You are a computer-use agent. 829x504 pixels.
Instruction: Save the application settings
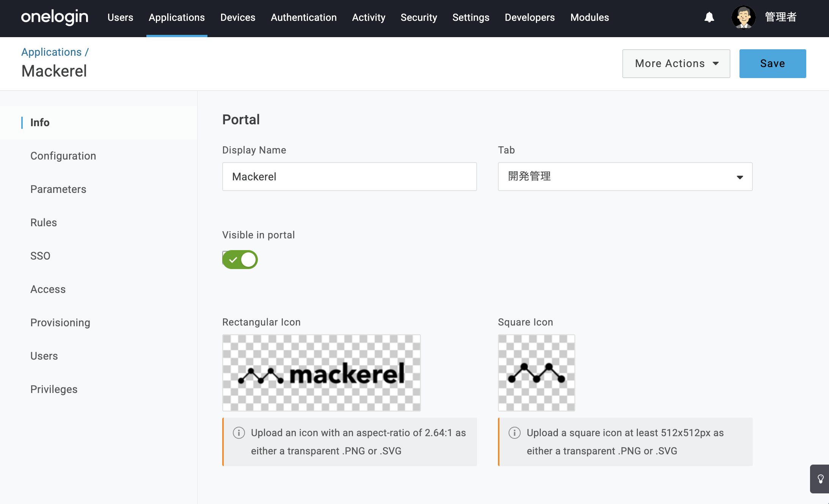coord(772,64)
